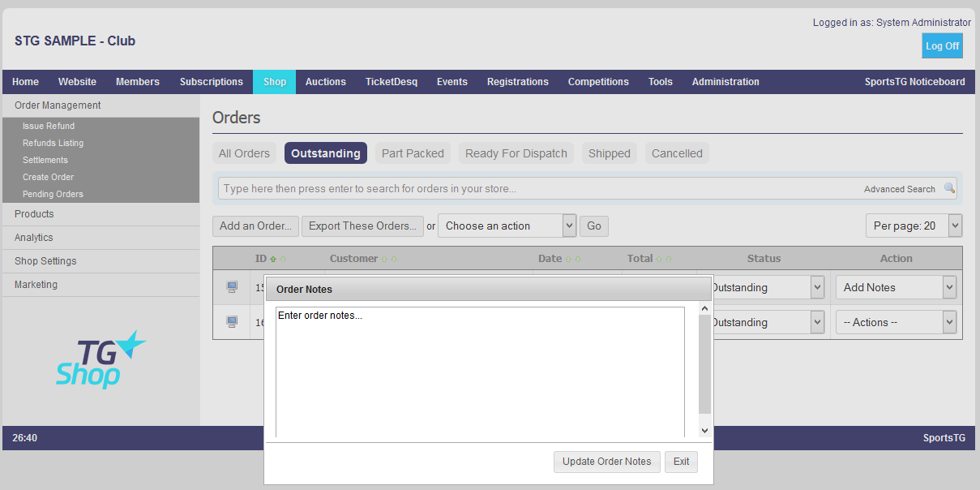The height and width of the screenshot is (490, 980).
Task: Switch to Shipped tab
Action: point(610,153)
